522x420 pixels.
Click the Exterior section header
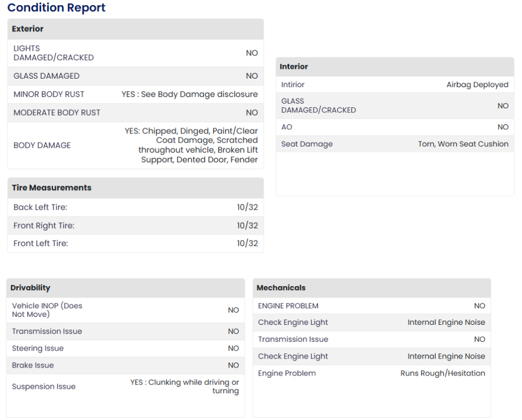[28, 29]
